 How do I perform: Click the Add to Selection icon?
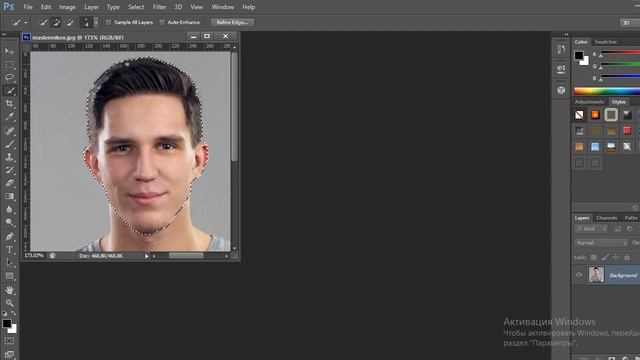[x=56, y=22]
